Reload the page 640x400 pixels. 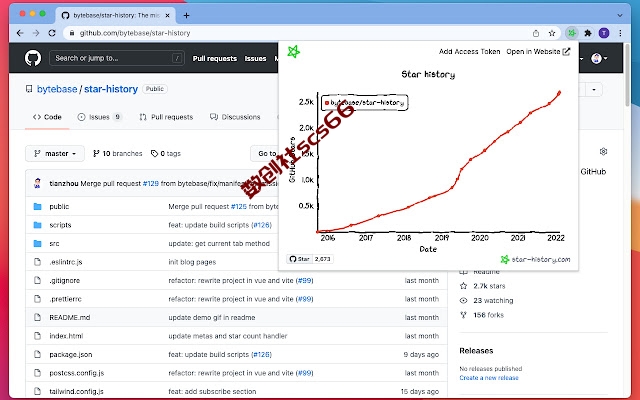(52, 33)
